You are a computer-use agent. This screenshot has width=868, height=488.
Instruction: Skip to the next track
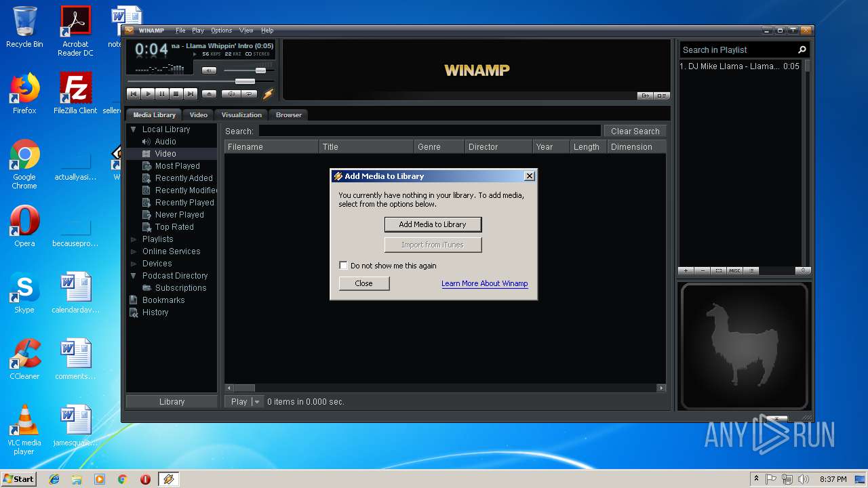tap(191, 94)
